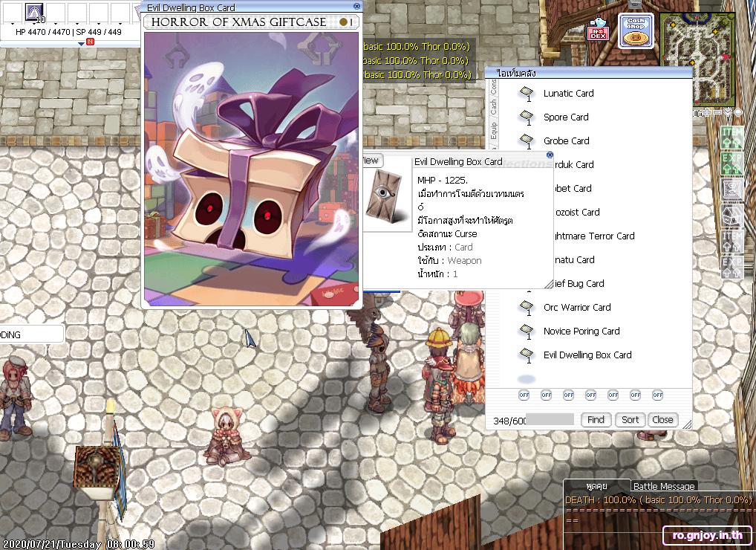The height and width of the screenshot is (550, 756).
Task: Click the Lunatic Card item icon
Action: [527, 93]
